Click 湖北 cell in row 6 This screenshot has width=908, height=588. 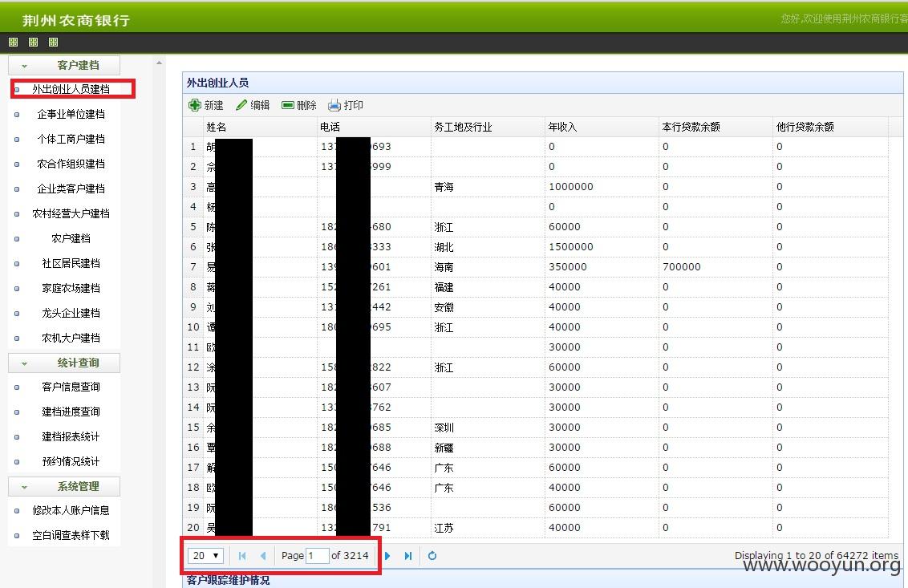(488, 247)
